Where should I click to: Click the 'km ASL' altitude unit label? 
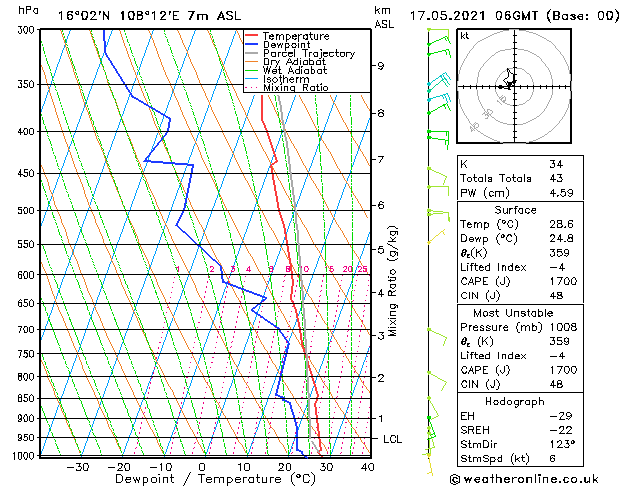(x=384, y=17)
